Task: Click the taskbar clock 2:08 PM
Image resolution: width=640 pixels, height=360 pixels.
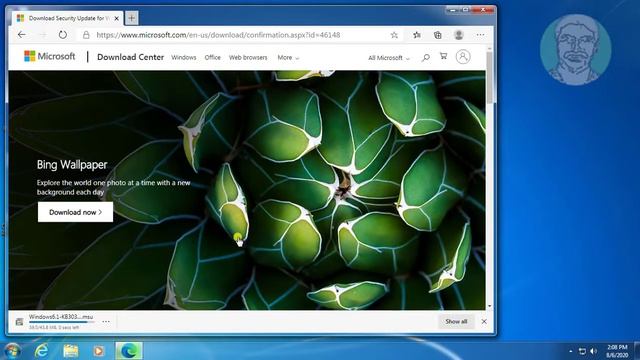Action: 617,351
